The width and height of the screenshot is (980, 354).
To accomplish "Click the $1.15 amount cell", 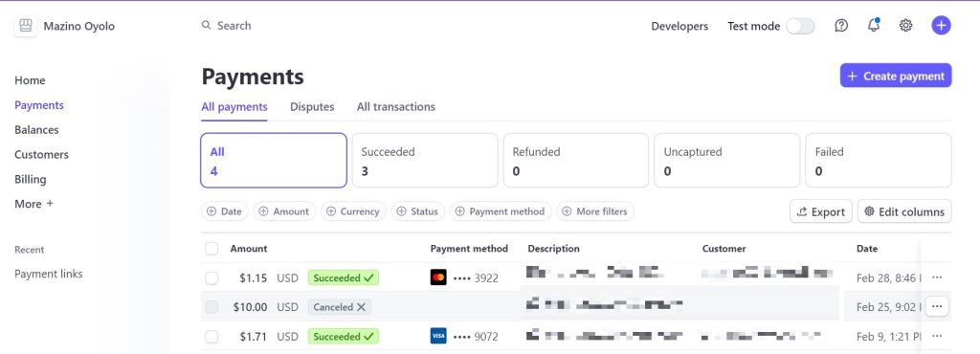I will (253, 277).
